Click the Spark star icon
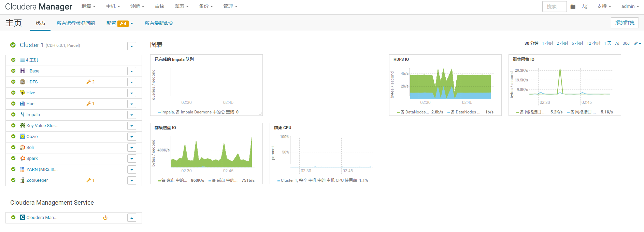 pos(23,158)
